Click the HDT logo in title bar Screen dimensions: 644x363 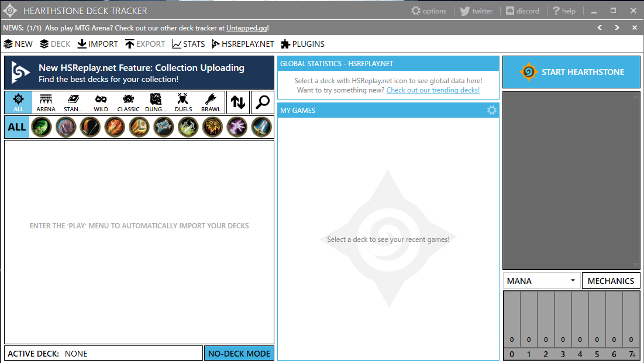10,11
